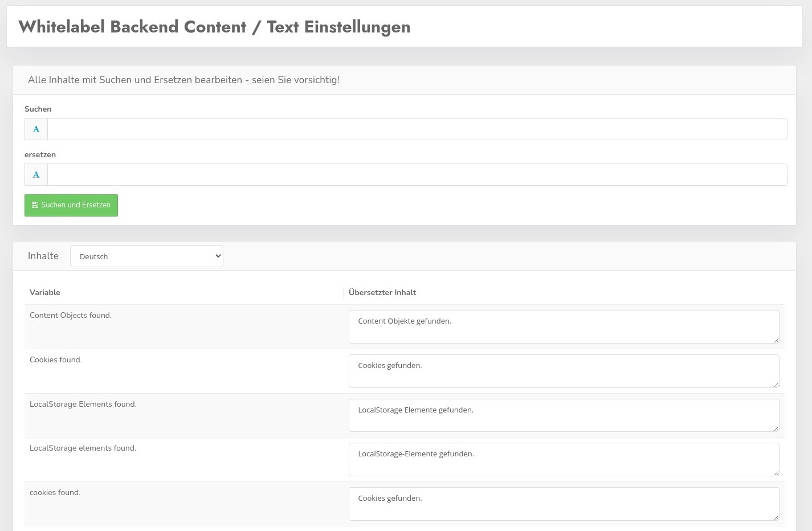
Task: Edit translation textarea for lowercase 'cookies found.' row
Action: (x=563, y=504)
